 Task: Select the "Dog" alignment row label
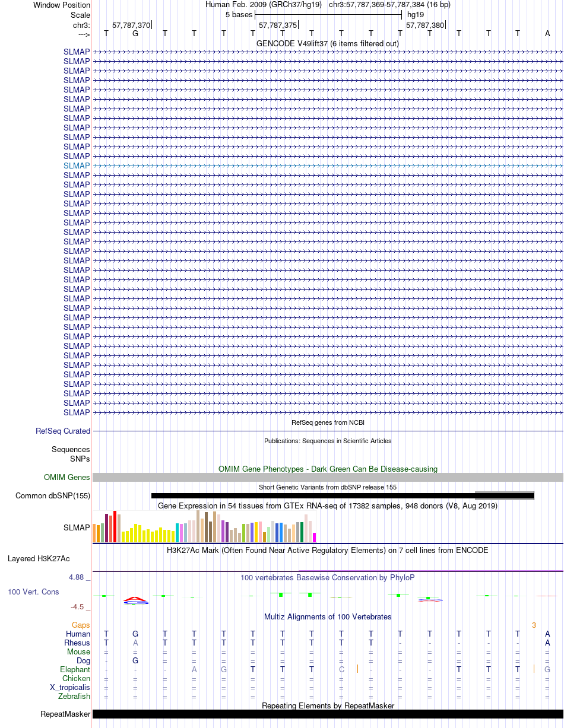pos(84,660)
